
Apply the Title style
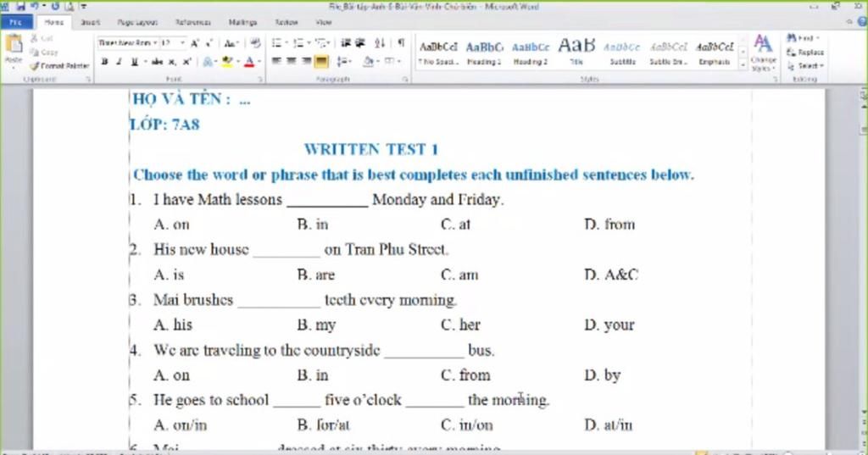tap(576, 53)
